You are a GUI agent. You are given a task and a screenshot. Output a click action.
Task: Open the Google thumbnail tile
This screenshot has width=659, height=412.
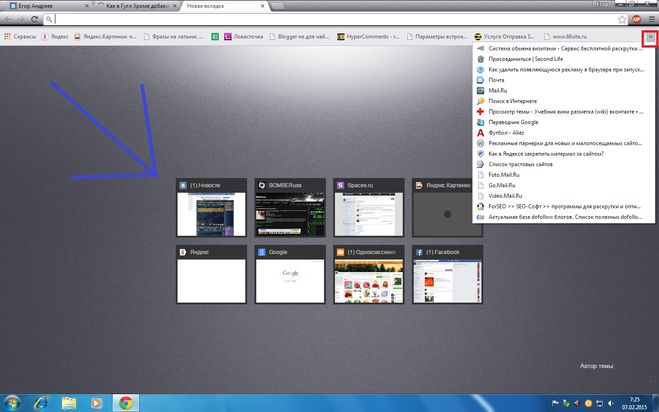click(290, 274)
